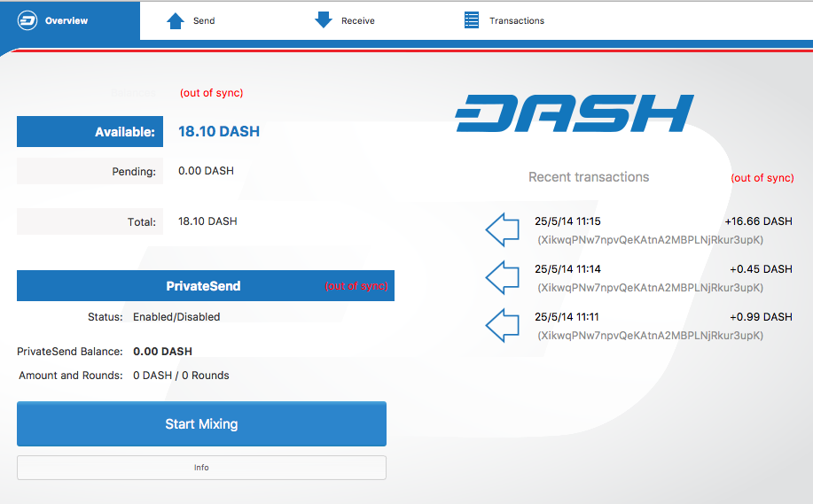The height and width of the screenshot is (504, 813).
Task: Click the 0 DASH / 0 Rounds value
Action: 181,376
